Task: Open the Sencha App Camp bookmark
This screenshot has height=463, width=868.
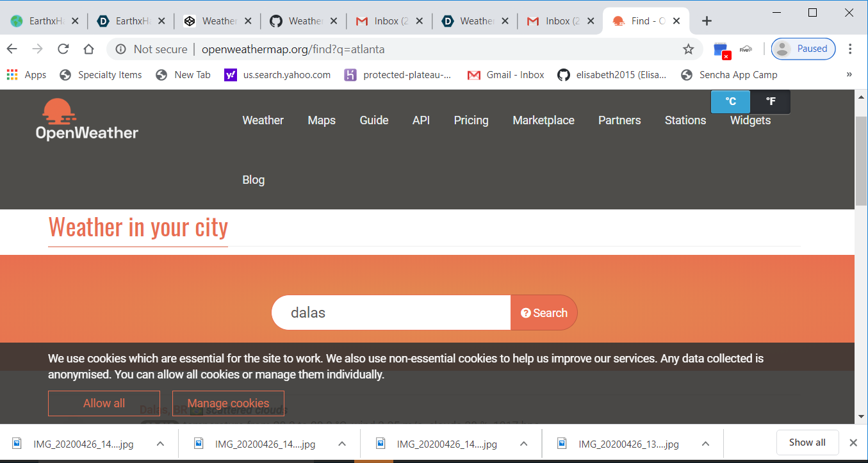Action: pos(729,75)
